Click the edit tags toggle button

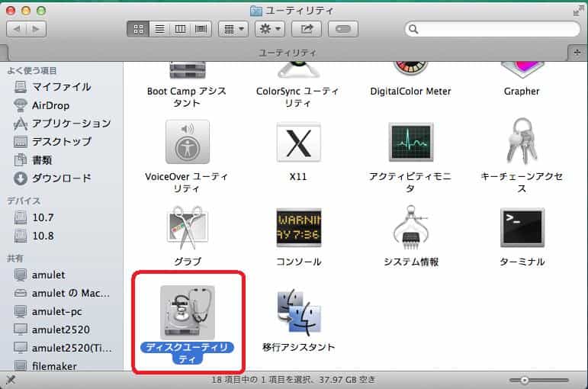point(342,29)
